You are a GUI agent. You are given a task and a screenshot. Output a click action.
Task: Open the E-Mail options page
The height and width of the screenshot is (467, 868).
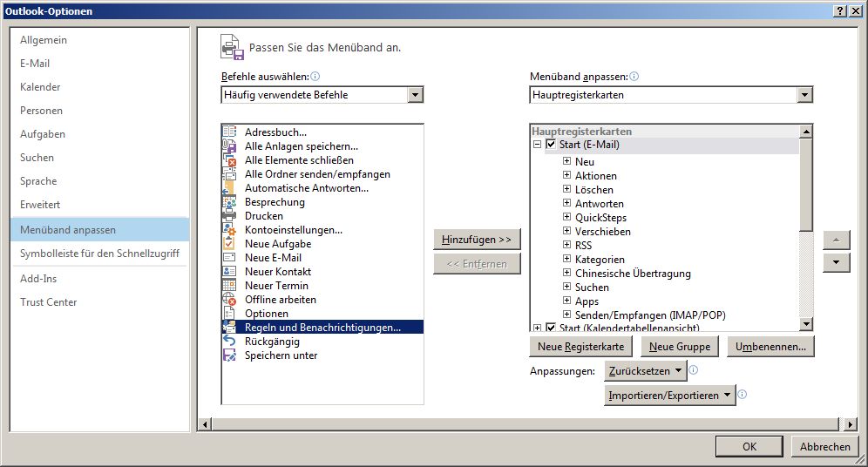[x=99, y=64]
